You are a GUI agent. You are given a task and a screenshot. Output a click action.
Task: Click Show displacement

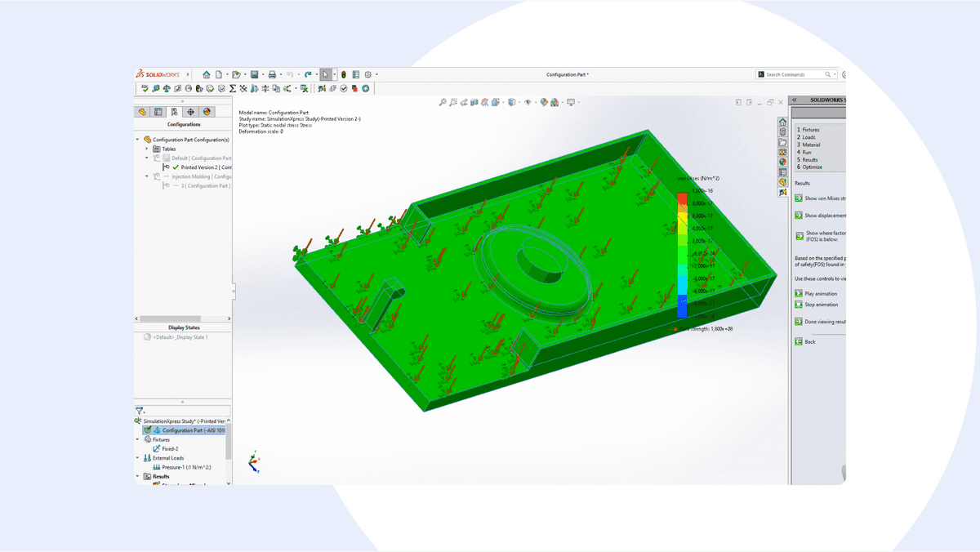[x=820, y=216]
